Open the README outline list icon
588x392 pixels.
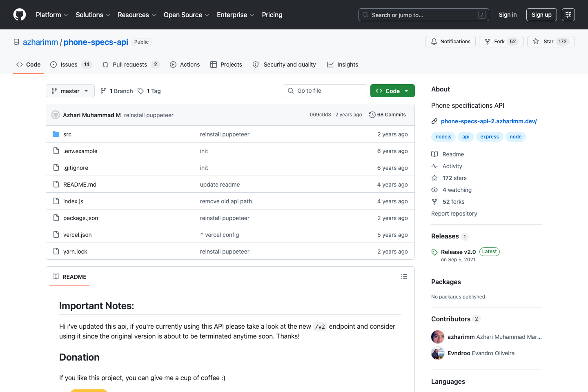click(x=404, y=276)
